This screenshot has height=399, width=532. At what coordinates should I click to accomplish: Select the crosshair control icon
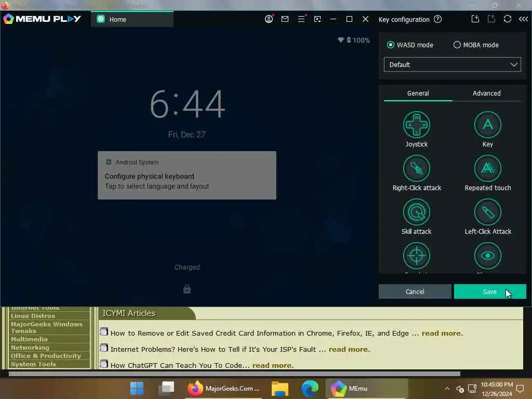416,256
